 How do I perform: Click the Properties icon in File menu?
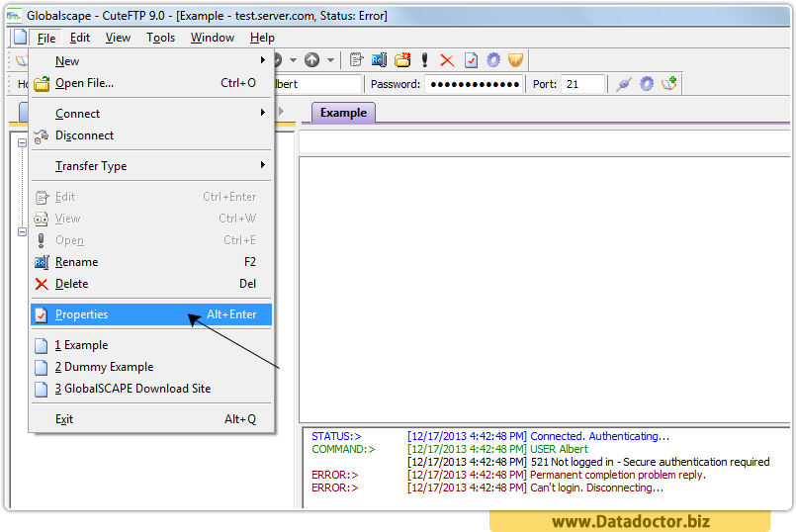[x=42, y=314]
